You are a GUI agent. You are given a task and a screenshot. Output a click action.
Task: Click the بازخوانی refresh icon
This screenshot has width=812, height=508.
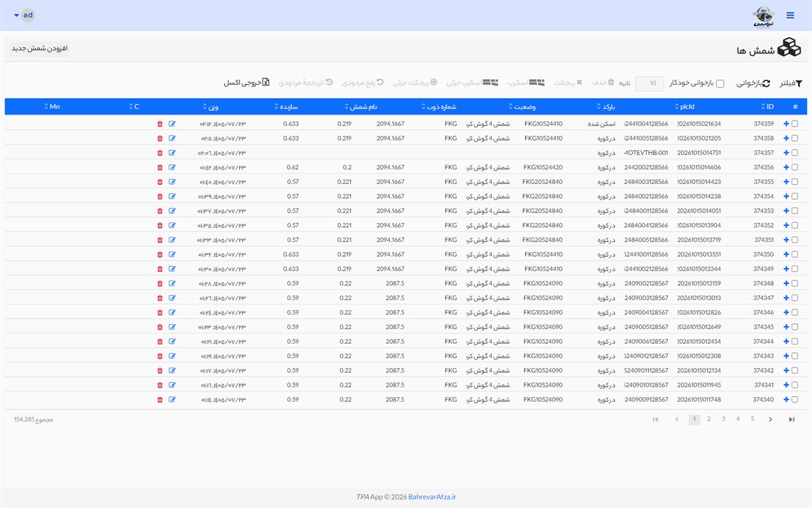766,84
